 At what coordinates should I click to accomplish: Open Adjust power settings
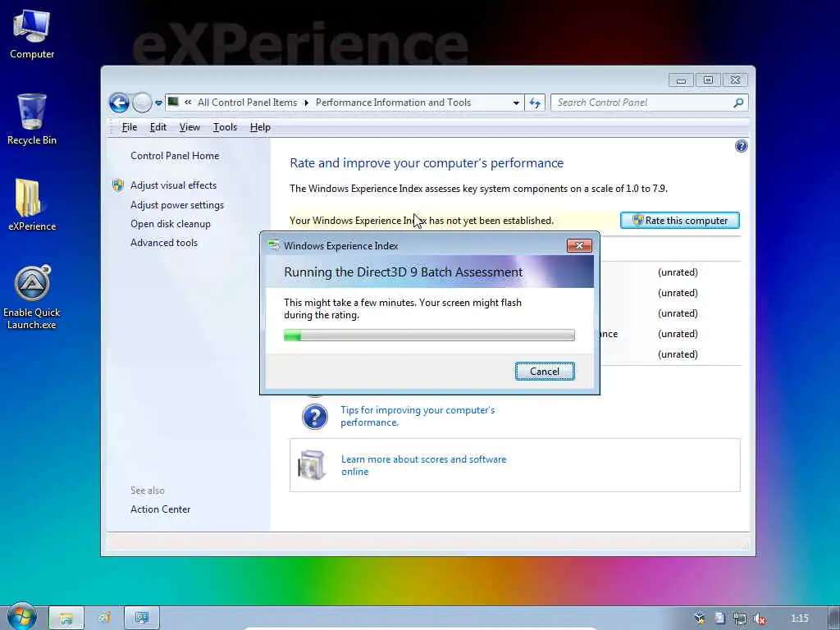pos(177,204)
